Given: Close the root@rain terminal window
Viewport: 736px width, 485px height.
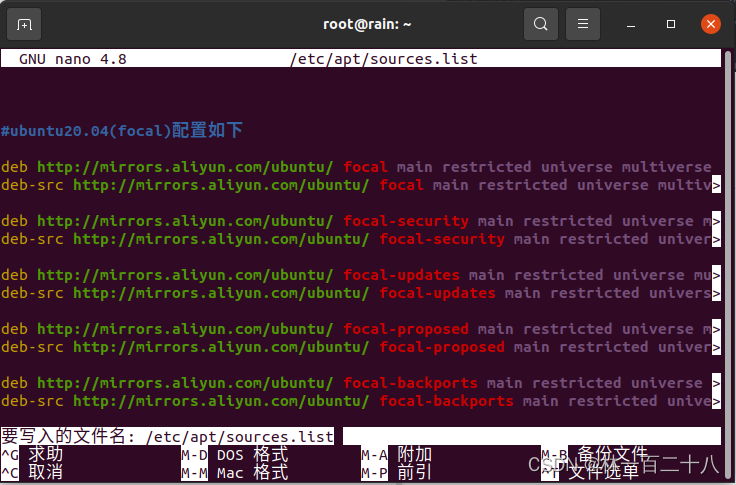Looking at the screenshot, I should [x=711, y=24].
